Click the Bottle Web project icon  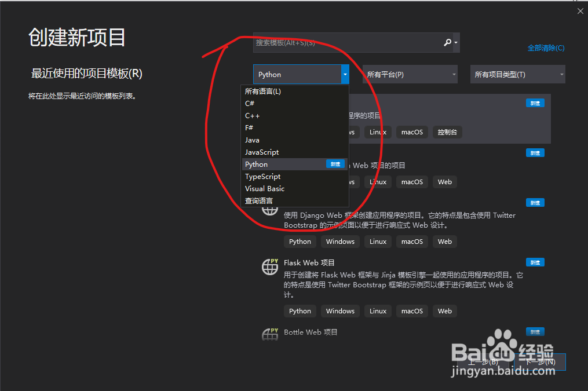tap(270, 334)
